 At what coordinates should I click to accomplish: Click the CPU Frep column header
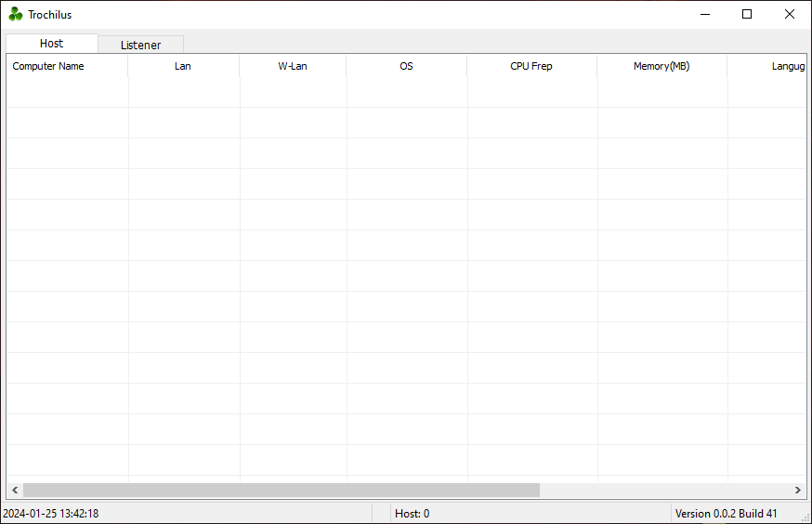coord(531,67)
